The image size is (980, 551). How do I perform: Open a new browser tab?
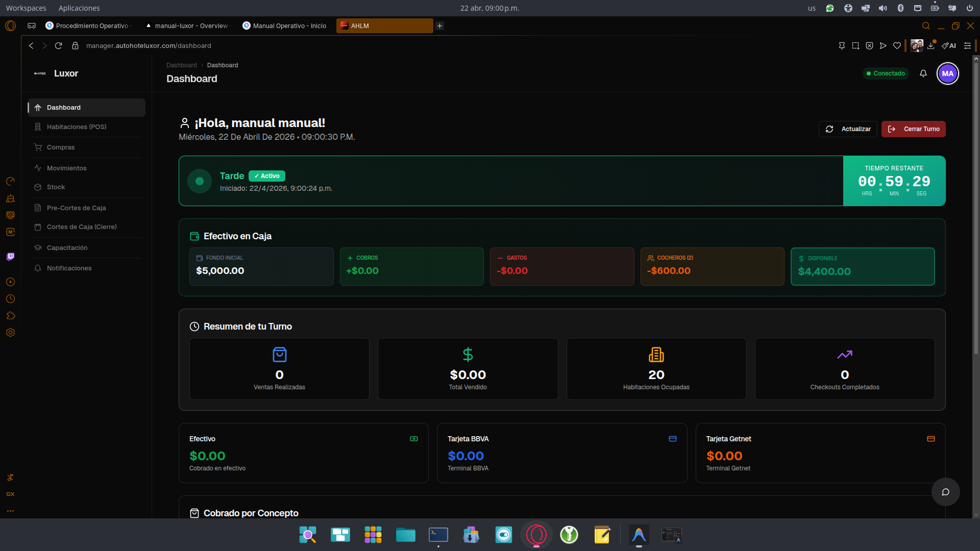tap(439, 26)
